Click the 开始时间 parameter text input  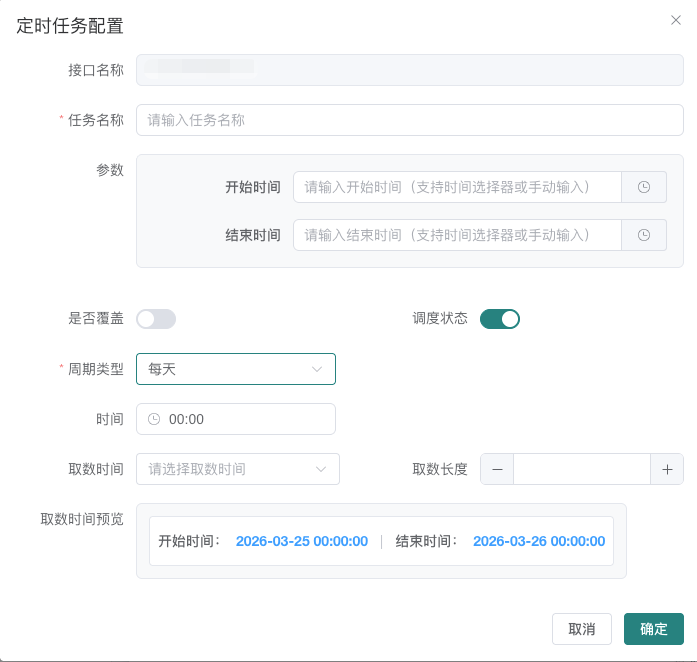coord(457,187)
